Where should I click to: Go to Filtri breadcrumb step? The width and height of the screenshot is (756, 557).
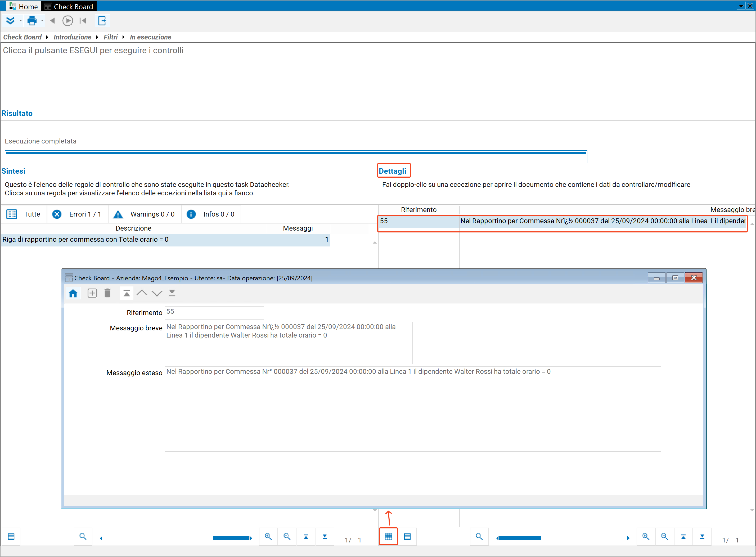click(111, 37)
